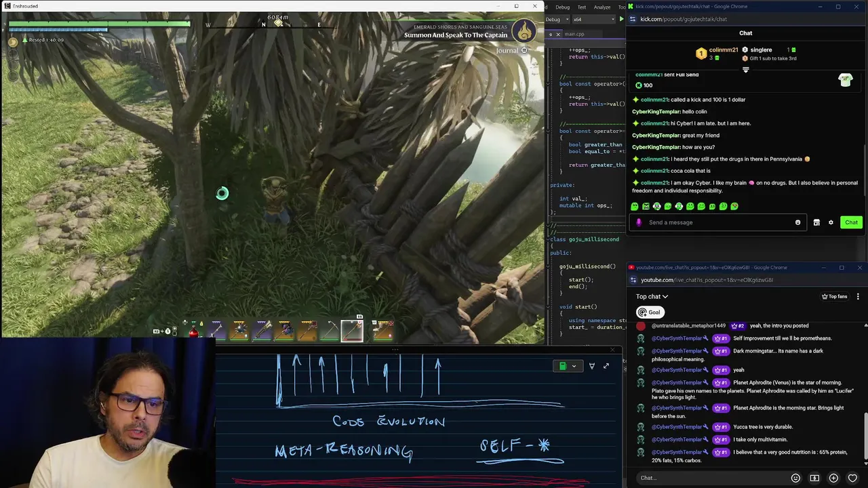
Task: Insert the last green Kick emote in the row
Action: 734,206
